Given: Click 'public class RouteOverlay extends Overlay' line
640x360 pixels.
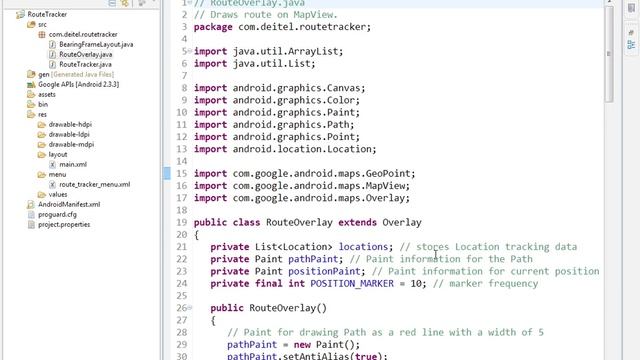Looking at the screenshot, I should coord(307,222).
